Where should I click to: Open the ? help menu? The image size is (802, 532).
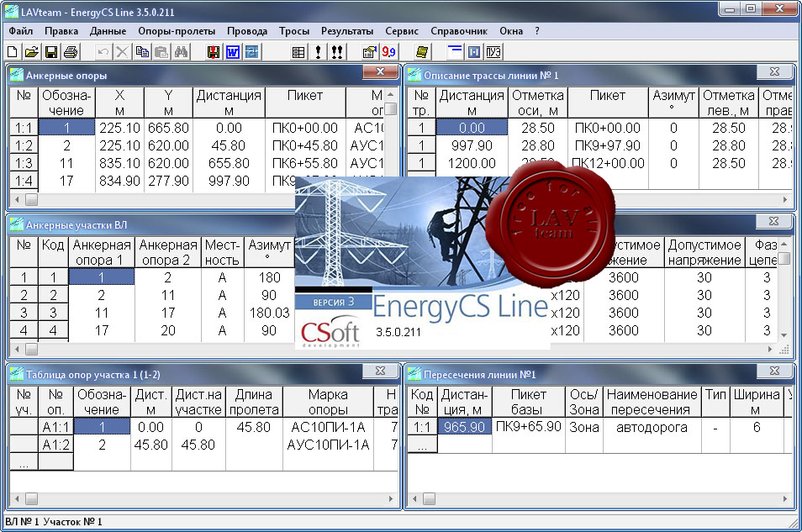(537, 31)
